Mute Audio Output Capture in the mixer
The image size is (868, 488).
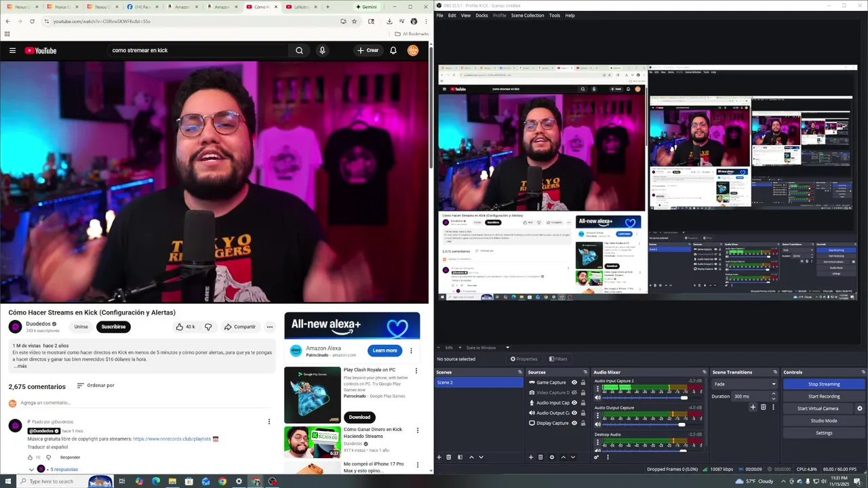click(597, 424)
